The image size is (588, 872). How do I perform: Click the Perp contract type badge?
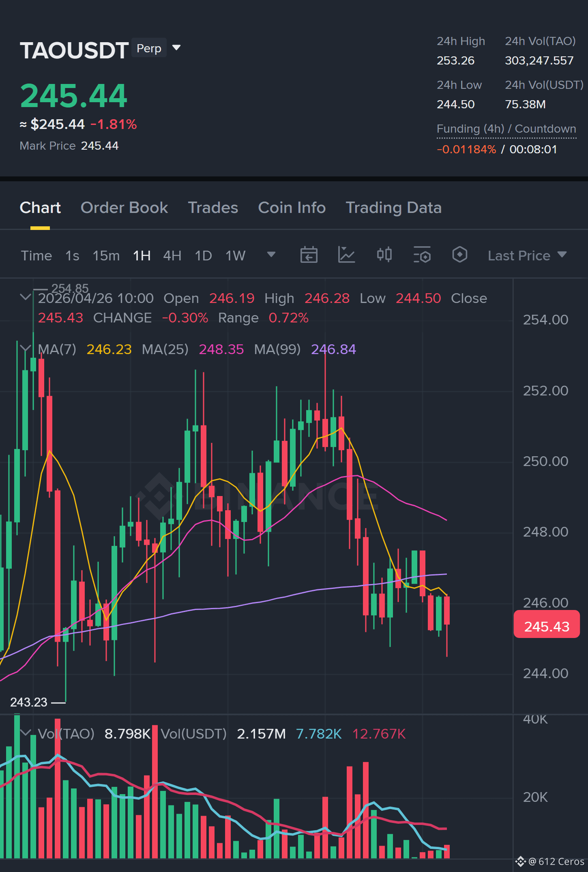[149, 48]
